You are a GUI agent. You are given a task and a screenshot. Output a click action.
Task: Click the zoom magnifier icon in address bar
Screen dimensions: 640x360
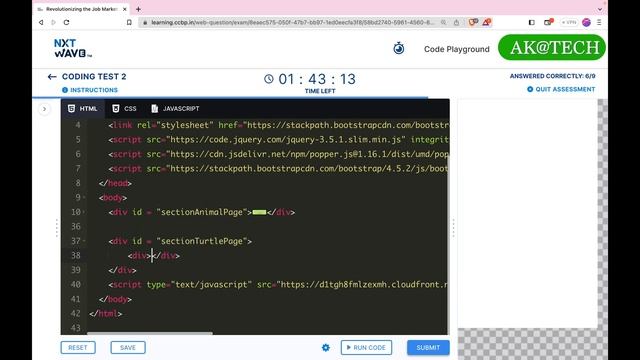pyautogui.click(x=443, y=22)
